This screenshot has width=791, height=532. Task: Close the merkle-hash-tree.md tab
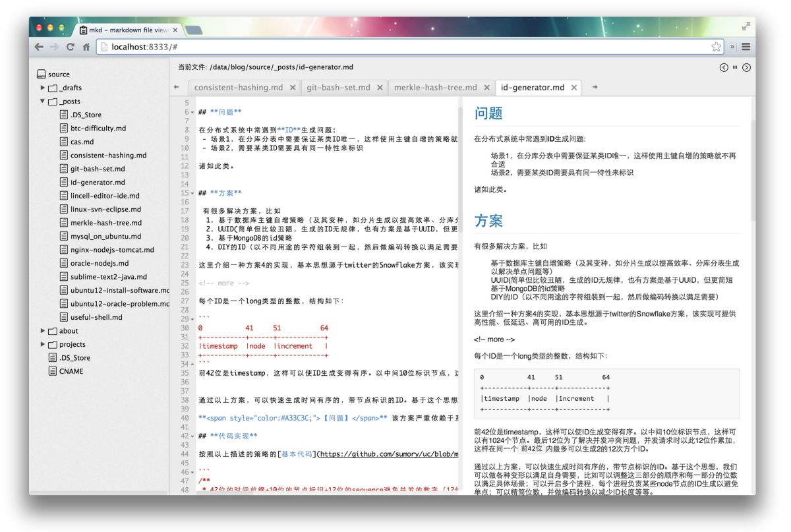(x=487, y=88)
